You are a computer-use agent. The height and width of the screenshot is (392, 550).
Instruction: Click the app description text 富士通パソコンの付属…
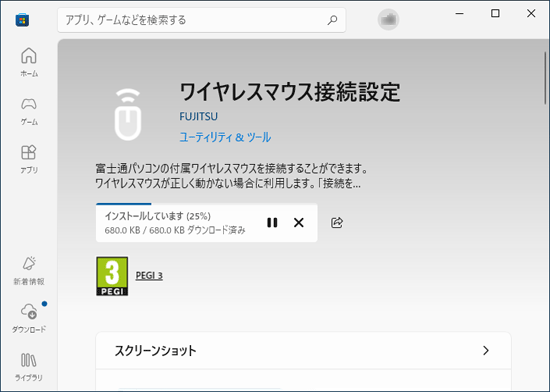232,176
